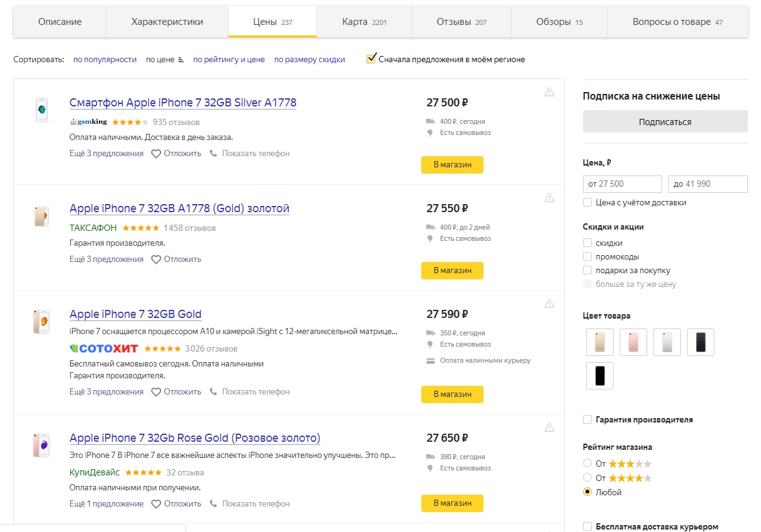761x532 pixels.
Task: Sort offers по размеру скидки
Action: pyautogui.click(x=310, y=60)
